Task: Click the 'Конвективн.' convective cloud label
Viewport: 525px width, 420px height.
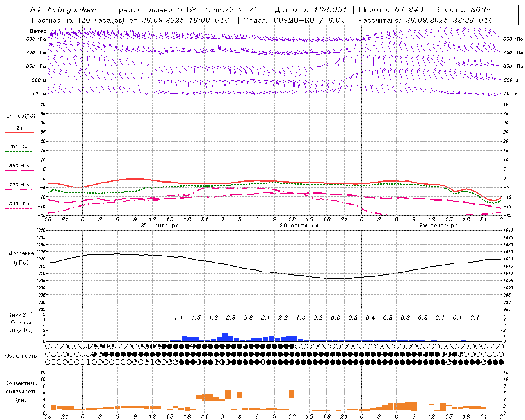Action: click(x=21, y=383)
